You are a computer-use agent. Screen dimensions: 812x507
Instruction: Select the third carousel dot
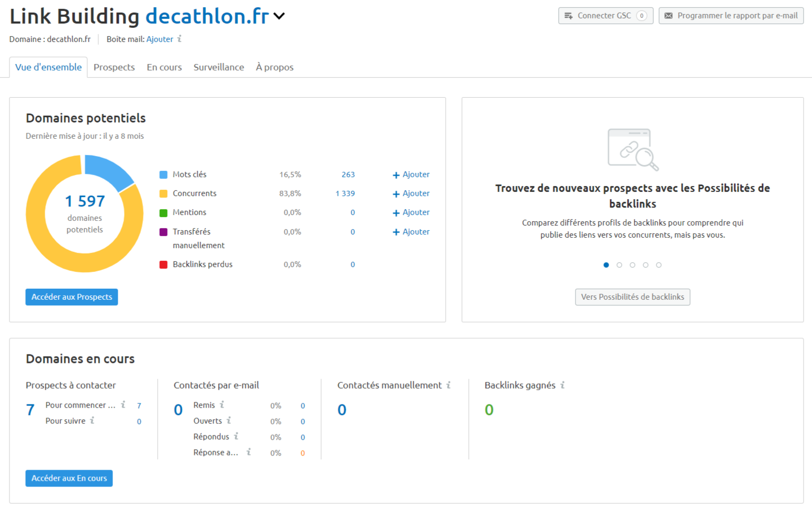pos(632,265)
